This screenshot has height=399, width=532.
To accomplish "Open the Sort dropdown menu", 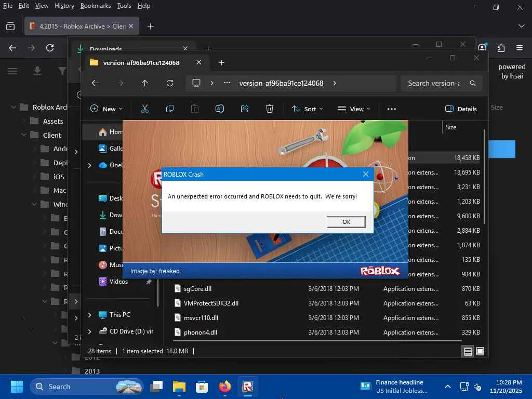I will [307, 109].
